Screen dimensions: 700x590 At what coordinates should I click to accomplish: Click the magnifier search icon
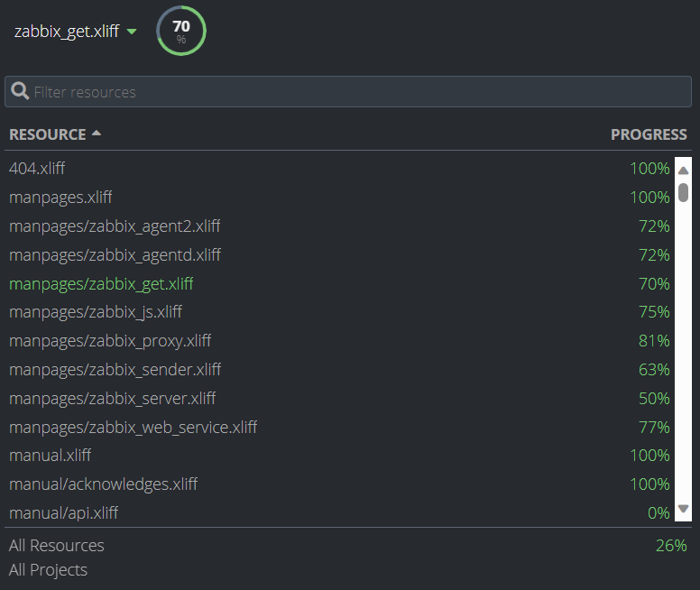20,91
